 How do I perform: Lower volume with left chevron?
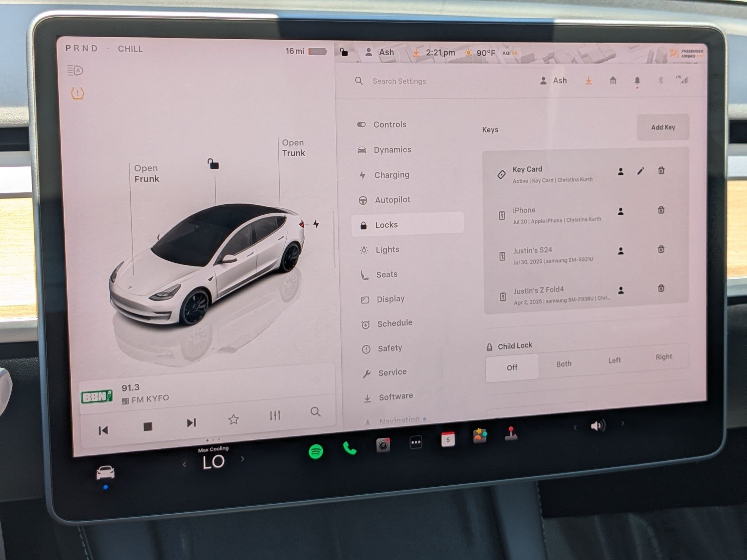point(575,428)
